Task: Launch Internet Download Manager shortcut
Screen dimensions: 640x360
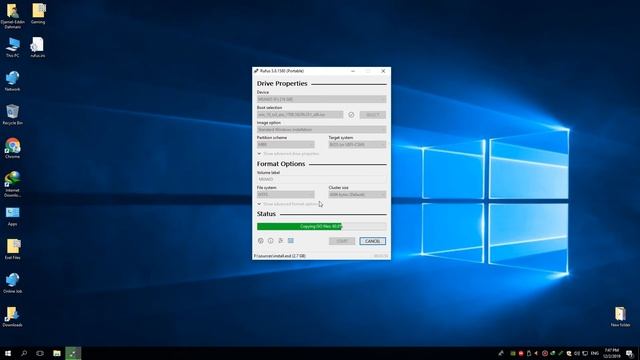Action: pos(12,184)
